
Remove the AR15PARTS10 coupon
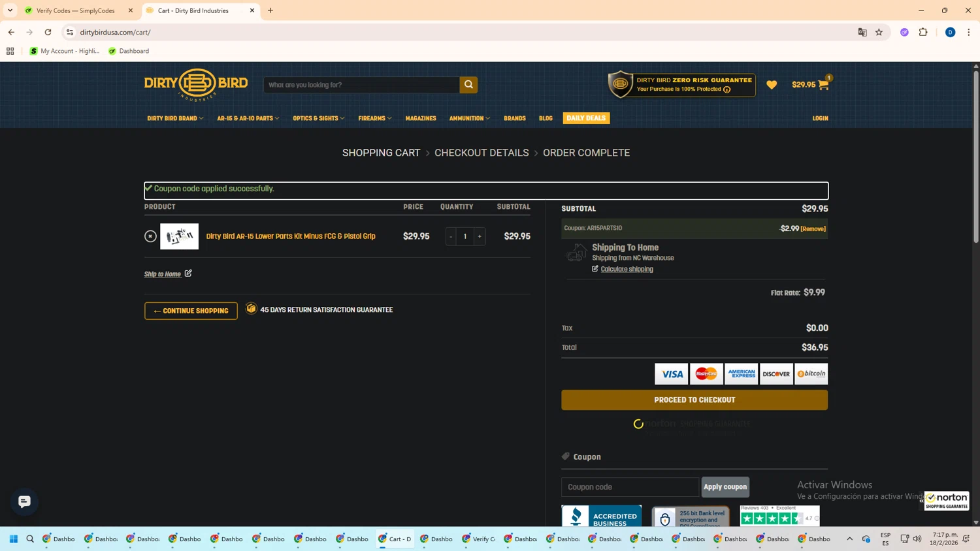813,229
